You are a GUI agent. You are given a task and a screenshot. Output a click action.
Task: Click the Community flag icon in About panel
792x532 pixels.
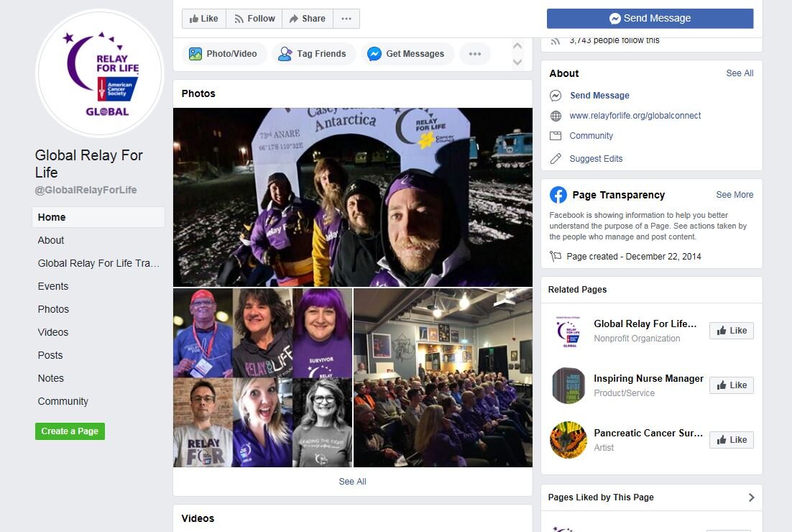(x=556, y=136)
